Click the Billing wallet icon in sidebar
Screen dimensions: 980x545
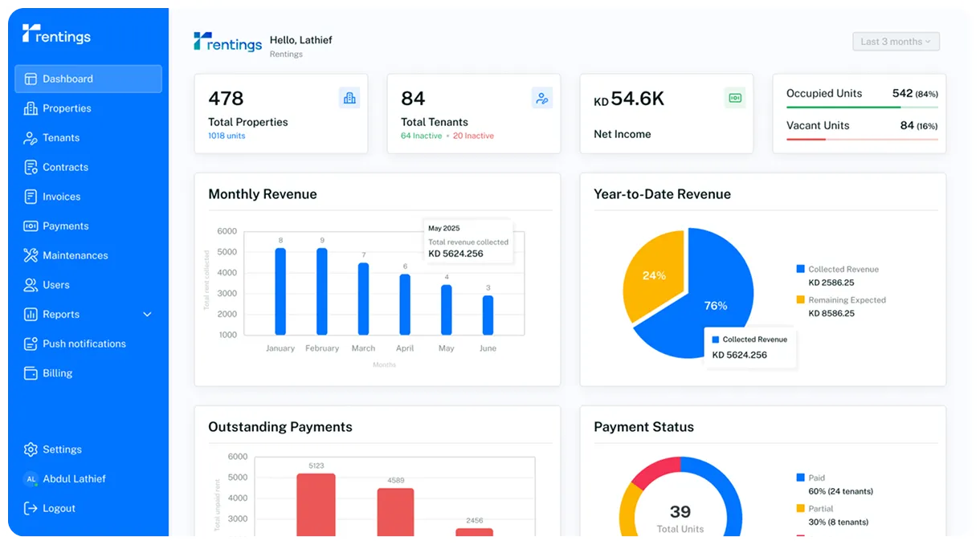pos(31,373)
